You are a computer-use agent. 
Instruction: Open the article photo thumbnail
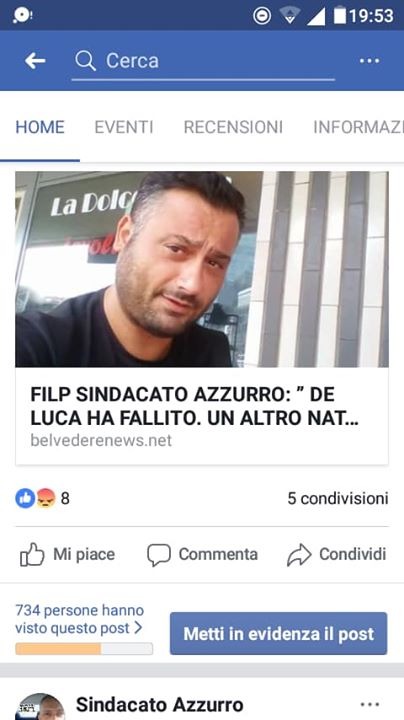tap(202, 269)
